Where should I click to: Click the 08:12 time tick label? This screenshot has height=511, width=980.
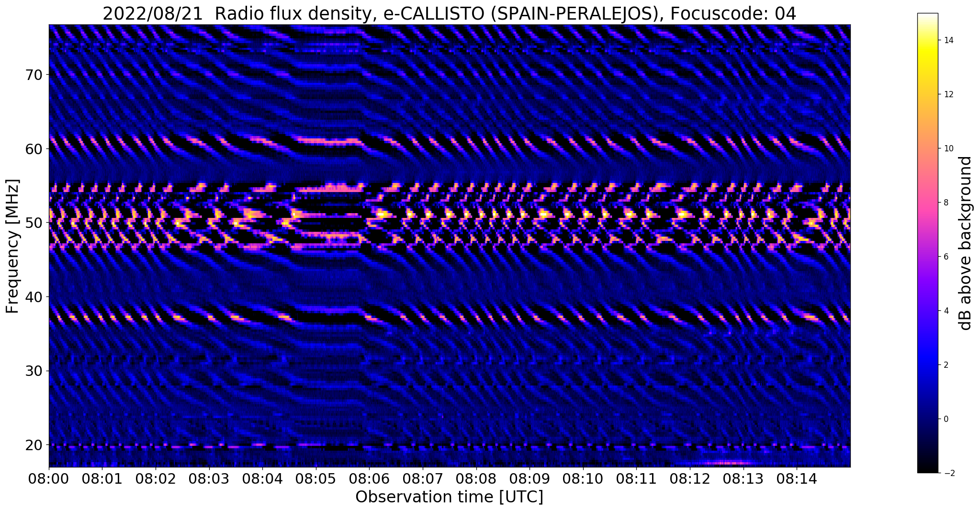690,478
